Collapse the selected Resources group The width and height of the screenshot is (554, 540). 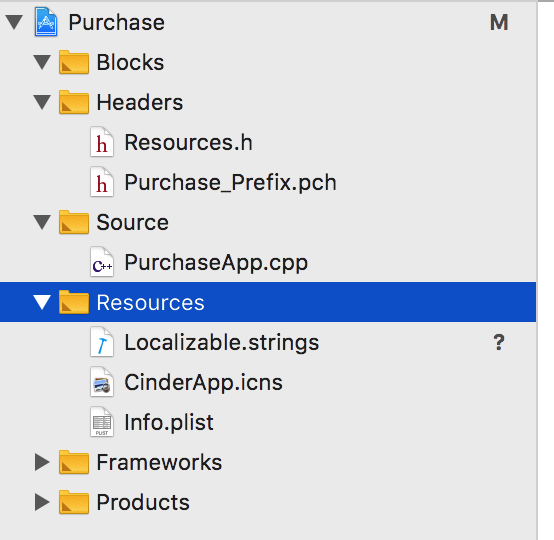click(42, 303)
